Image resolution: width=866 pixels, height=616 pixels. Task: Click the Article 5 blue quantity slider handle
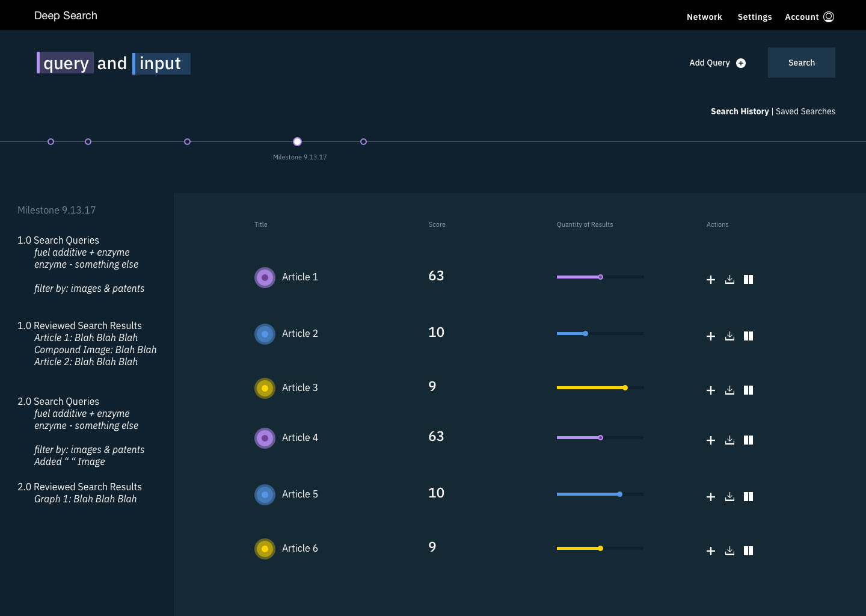619,494
